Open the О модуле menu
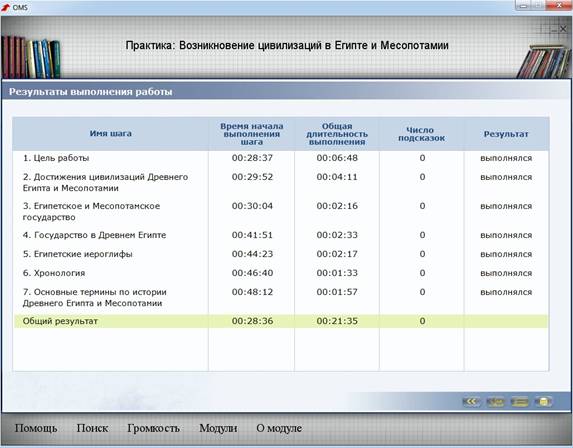This screenshot has height=448, width=573. pyautogui.click(x=279, y=428)
